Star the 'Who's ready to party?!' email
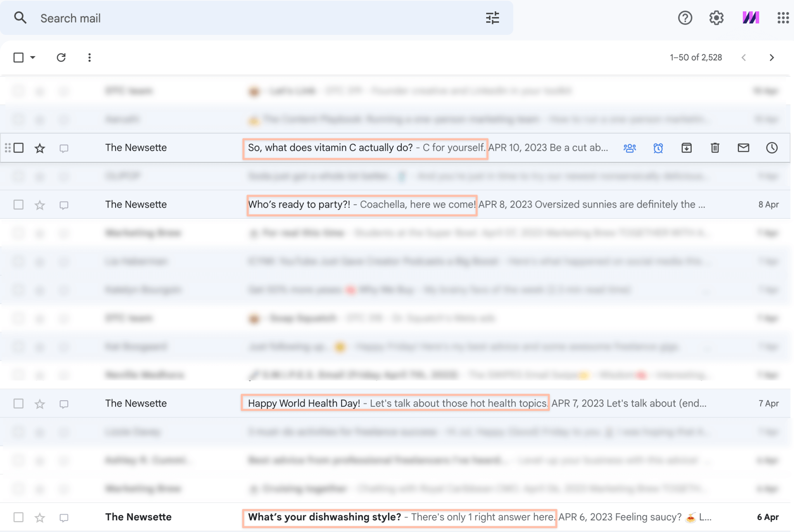Viewport: 794px width, 532px height. 40,205
